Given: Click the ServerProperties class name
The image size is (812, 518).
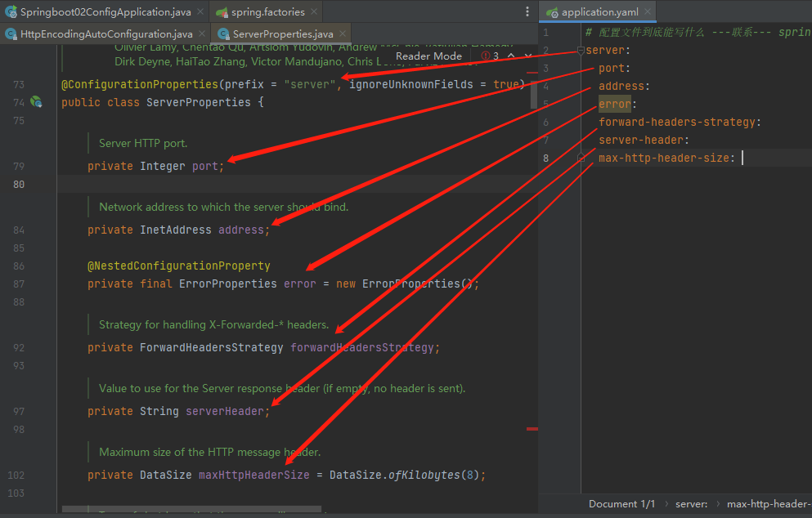Looking at the screenshot, I should click(199, 102).
